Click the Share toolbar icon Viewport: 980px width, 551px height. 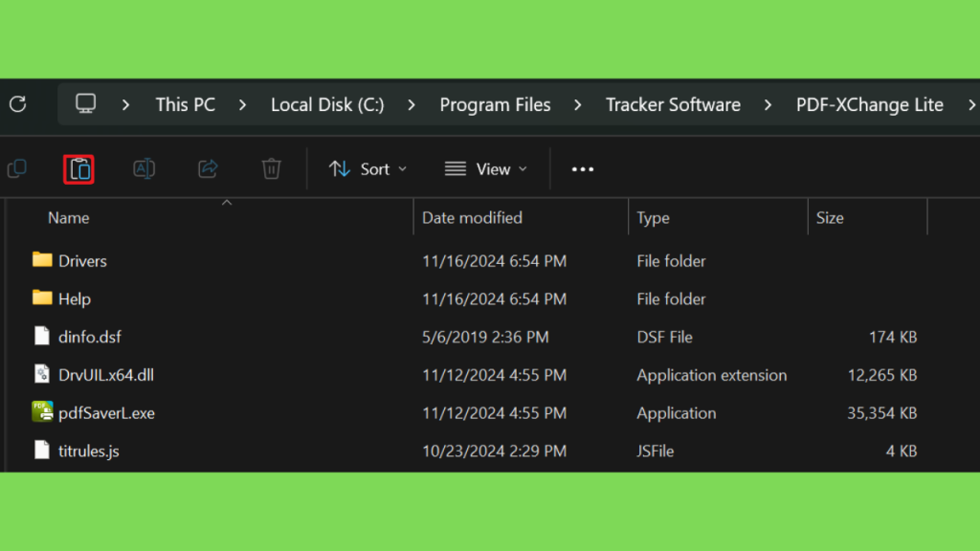(x=208, y=168)
